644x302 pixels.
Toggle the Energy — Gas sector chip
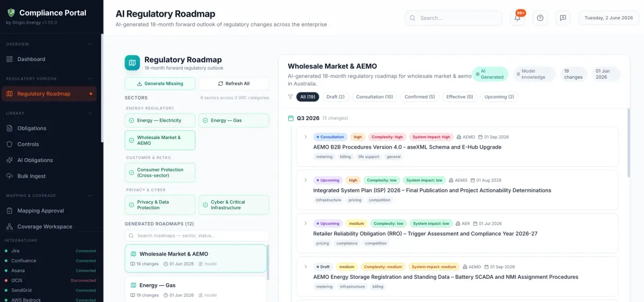234,120
